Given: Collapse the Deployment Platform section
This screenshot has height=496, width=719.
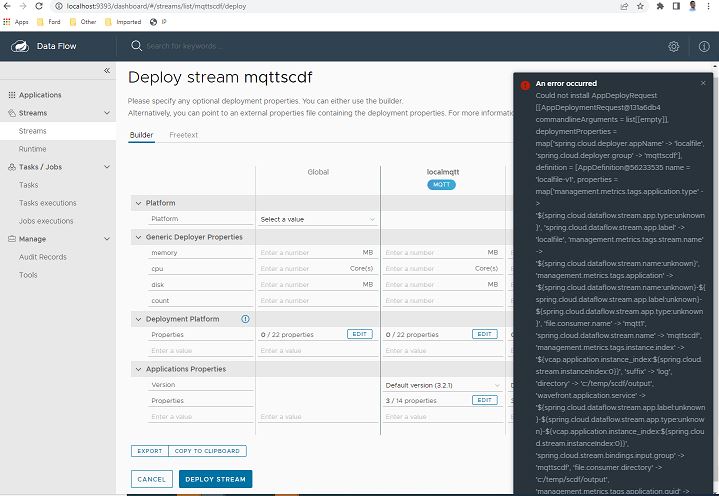Looking at the screenshot, I should [x=138, y=319].
